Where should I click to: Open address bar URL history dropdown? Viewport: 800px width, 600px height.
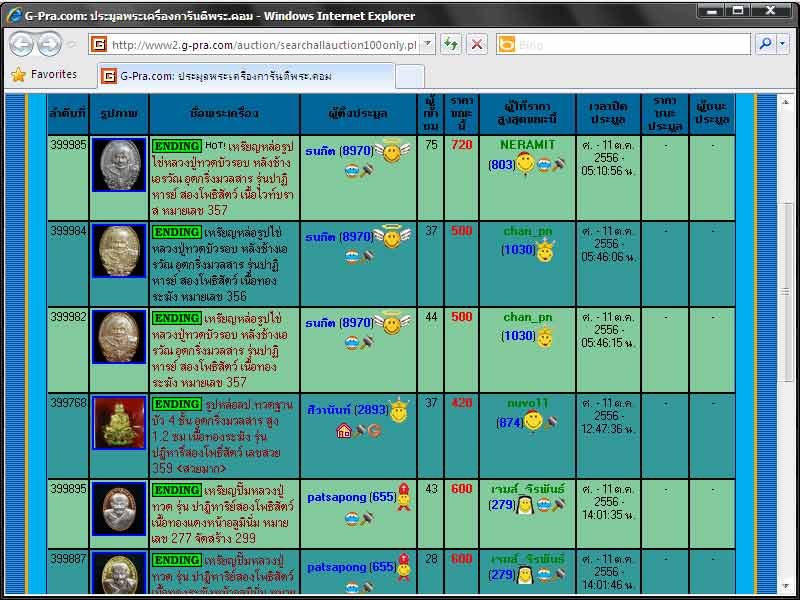428,44
